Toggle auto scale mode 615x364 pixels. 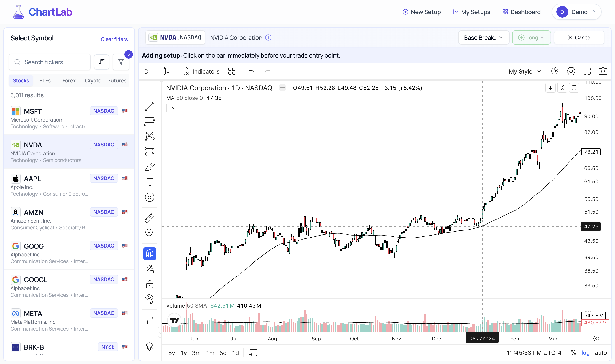[601, 353]
